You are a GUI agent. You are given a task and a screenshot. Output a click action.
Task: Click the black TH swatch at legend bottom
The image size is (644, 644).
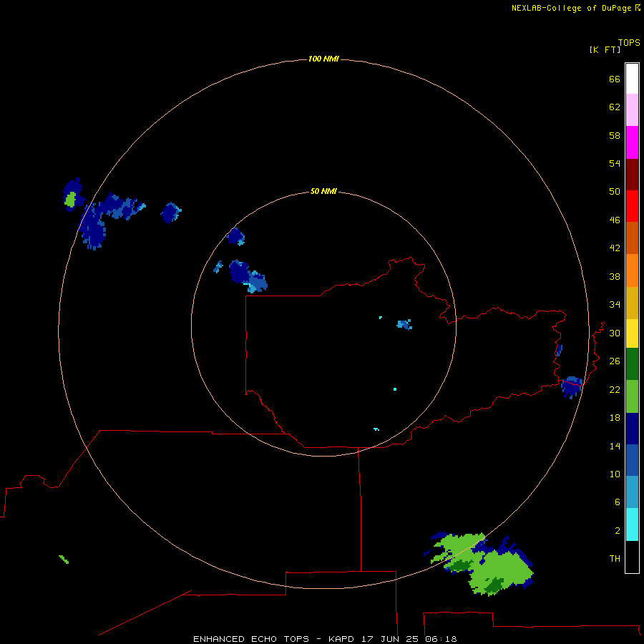[632, 557]
